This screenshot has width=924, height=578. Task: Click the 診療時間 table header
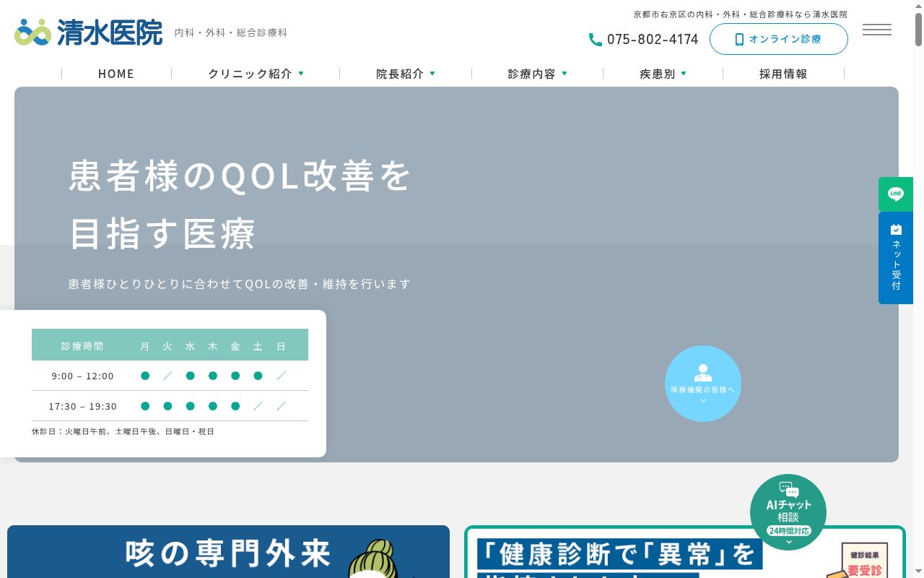(x=82, y=346)
